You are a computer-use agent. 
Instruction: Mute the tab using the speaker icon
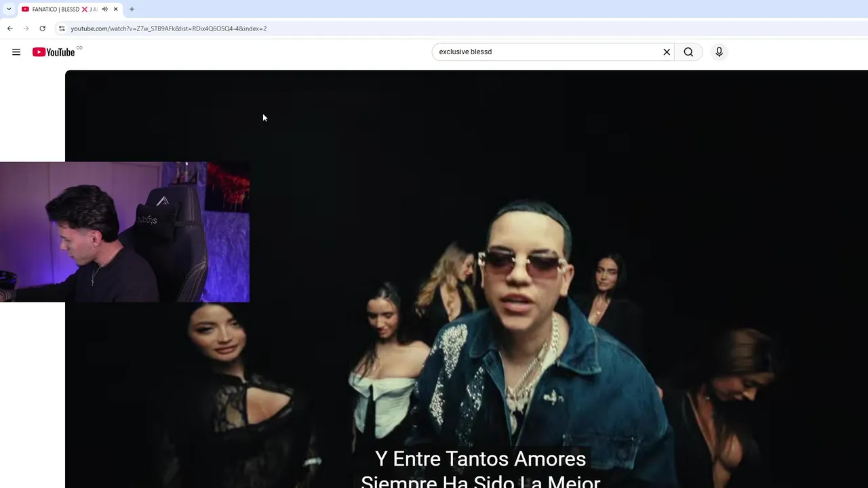(104, 9)
